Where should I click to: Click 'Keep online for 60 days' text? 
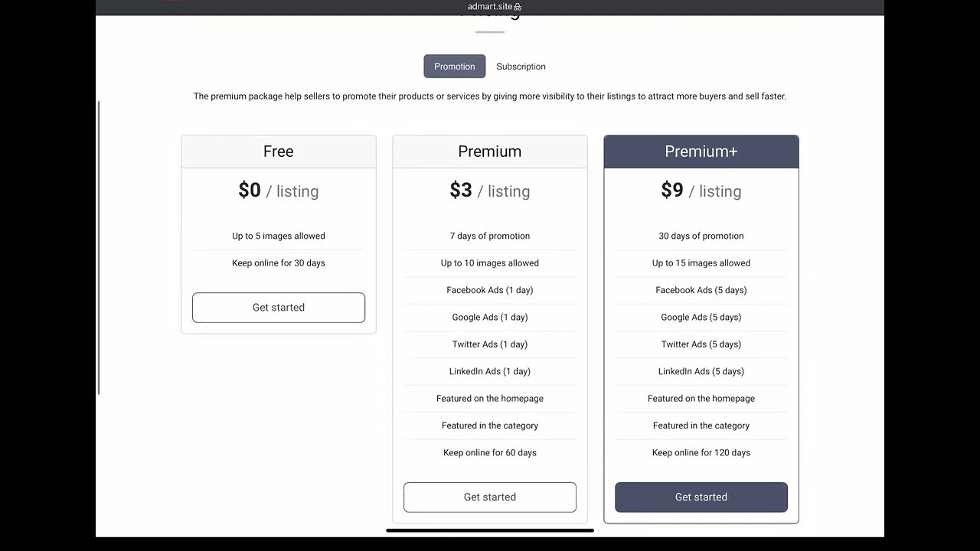pos(490,453)
